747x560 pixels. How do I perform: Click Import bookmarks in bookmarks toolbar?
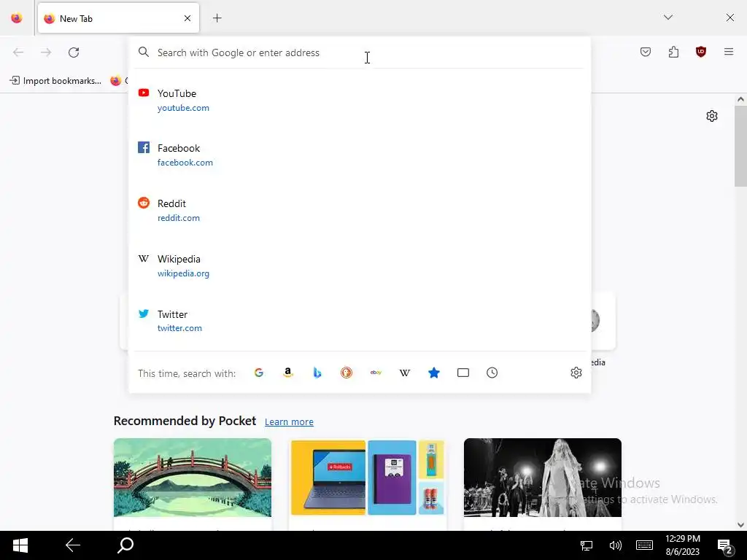pos(55,80)
